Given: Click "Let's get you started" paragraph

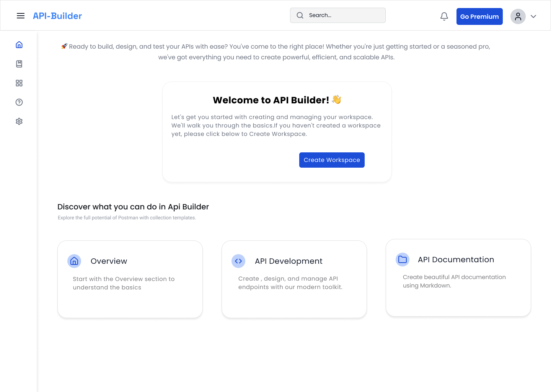Looking at the screenshot, I should (x=276, y=126).
